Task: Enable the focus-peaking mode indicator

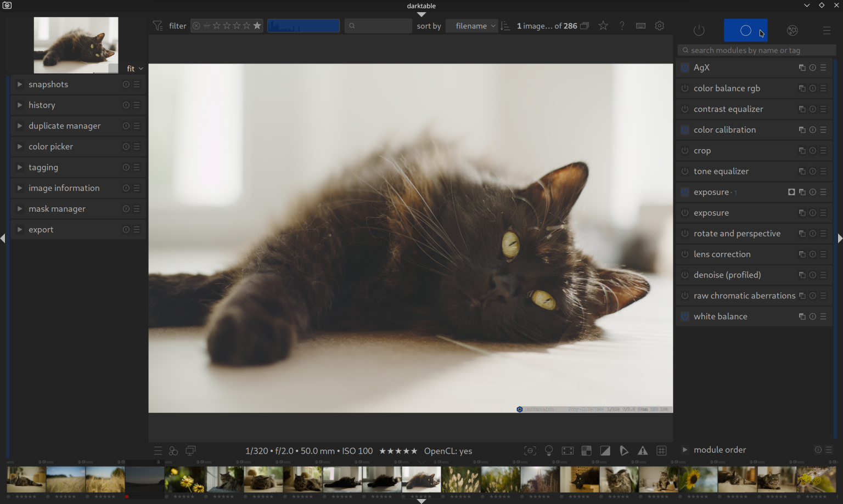Action: [x=530, y=450]
